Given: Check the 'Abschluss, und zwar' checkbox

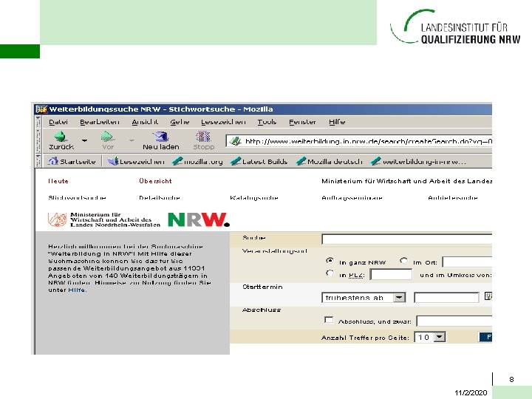Looking at the screenshot, I should pyautogui.click(x=329, y=320).
